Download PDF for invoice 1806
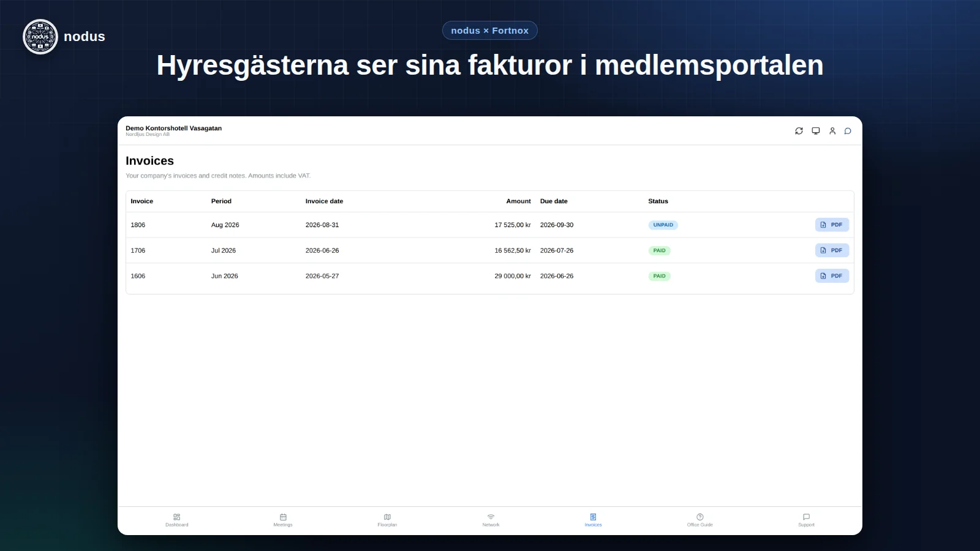 coord(832,225)
